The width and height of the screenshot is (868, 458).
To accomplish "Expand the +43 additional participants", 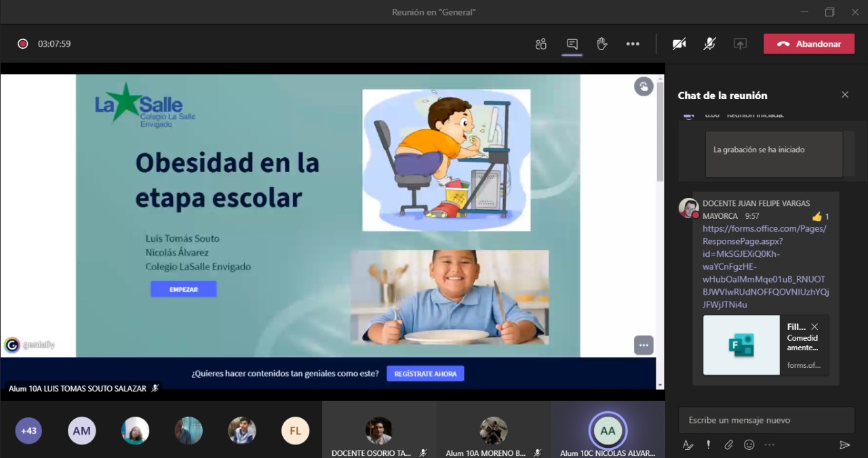I will pos(28,431).
